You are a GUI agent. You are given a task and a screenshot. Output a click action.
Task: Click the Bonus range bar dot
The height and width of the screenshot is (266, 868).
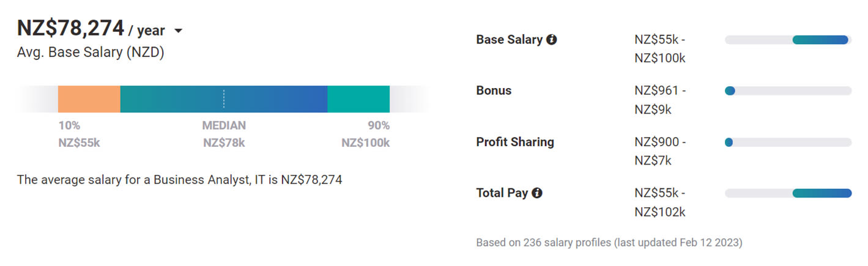click(x=729, y=91)
